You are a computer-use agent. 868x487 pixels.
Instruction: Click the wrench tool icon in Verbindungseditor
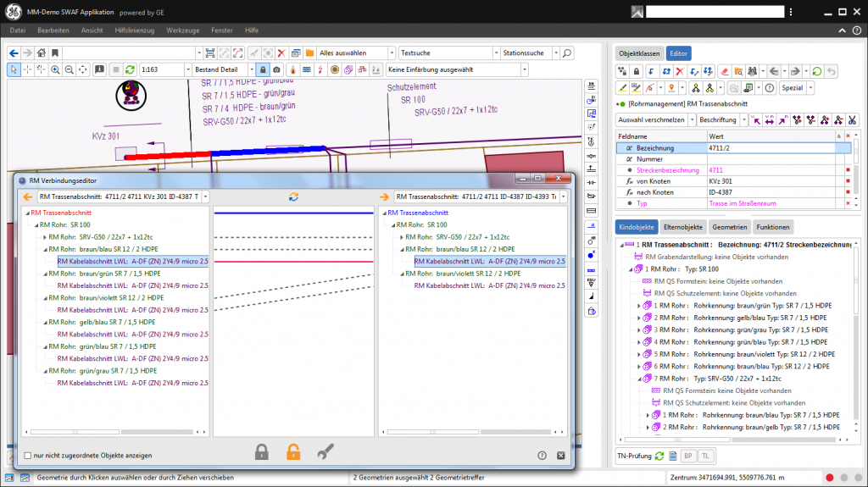[325, 452]
